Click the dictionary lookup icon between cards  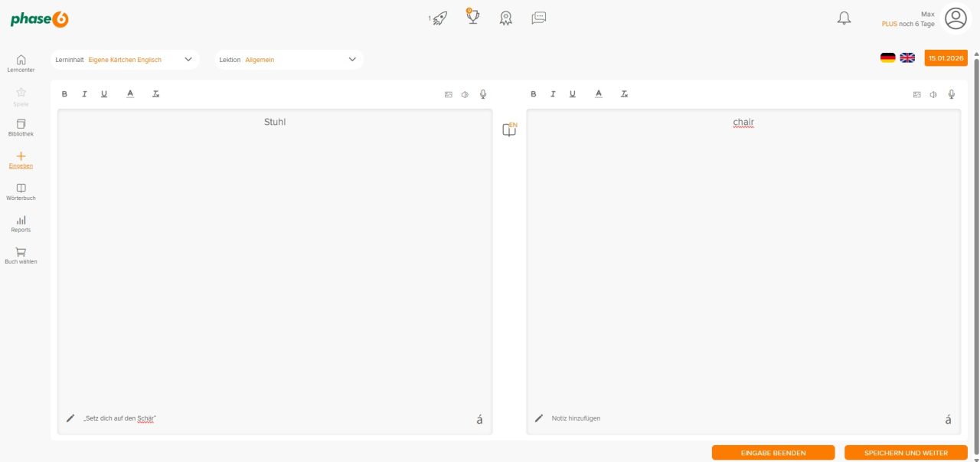click(x=509, y=130)
